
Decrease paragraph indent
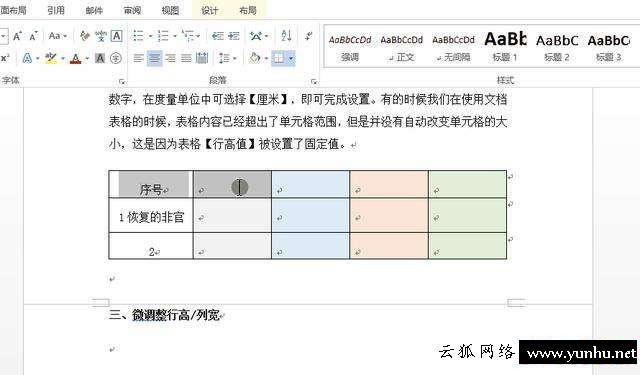coord(218,36)
